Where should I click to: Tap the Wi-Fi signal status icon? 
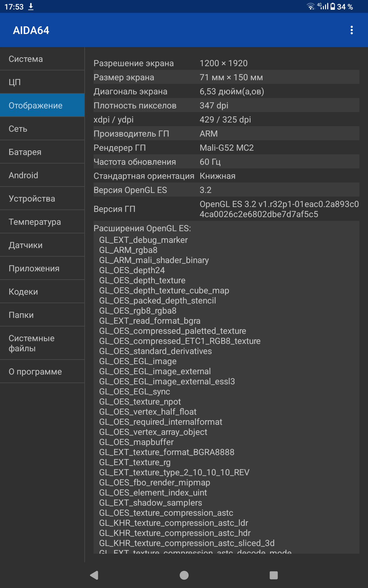tap(311, 6)
